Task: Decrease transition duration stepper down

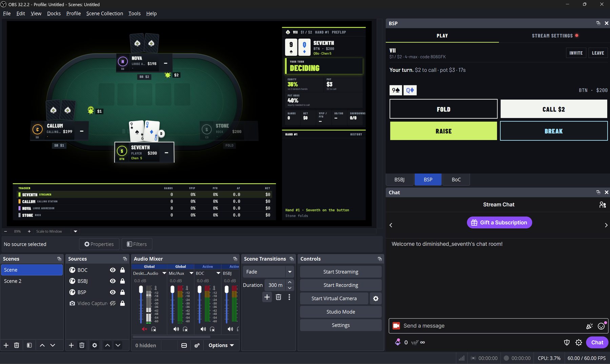Action: point(289,288)
